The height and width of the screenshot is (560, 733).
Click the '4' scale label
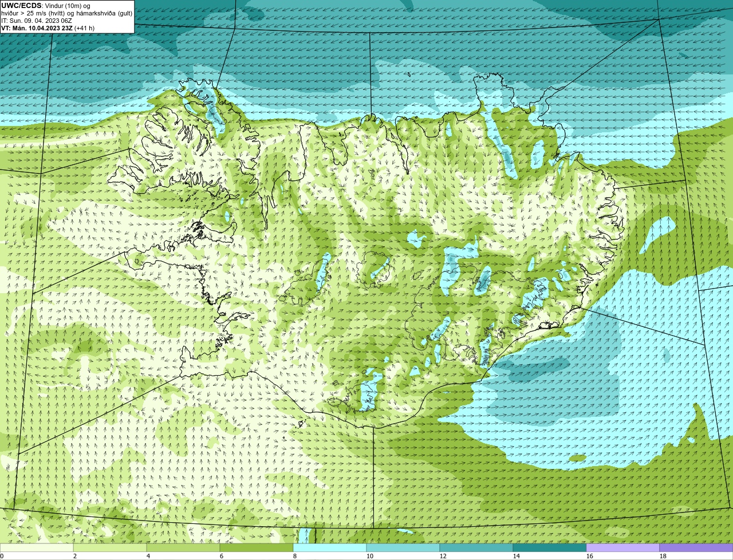pyautogui.click(x=148, y=556)
